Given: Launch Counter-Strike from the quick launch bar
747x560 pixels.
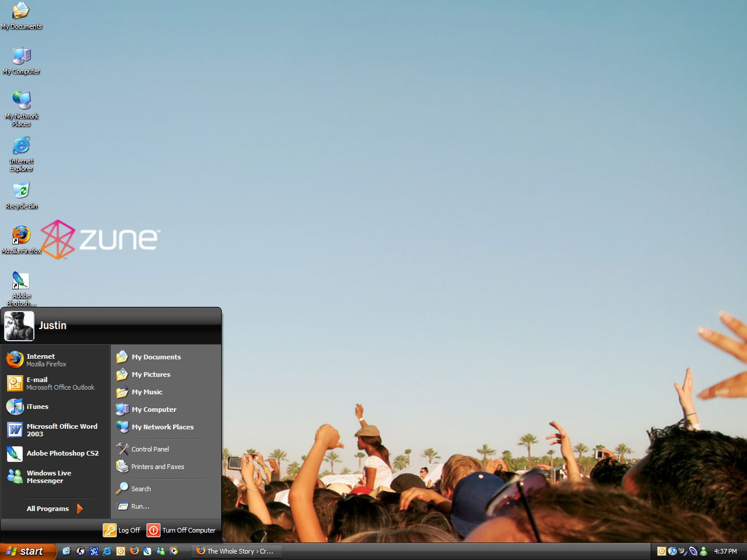Looking at the screenshot, I should click(x=80, y=551).
